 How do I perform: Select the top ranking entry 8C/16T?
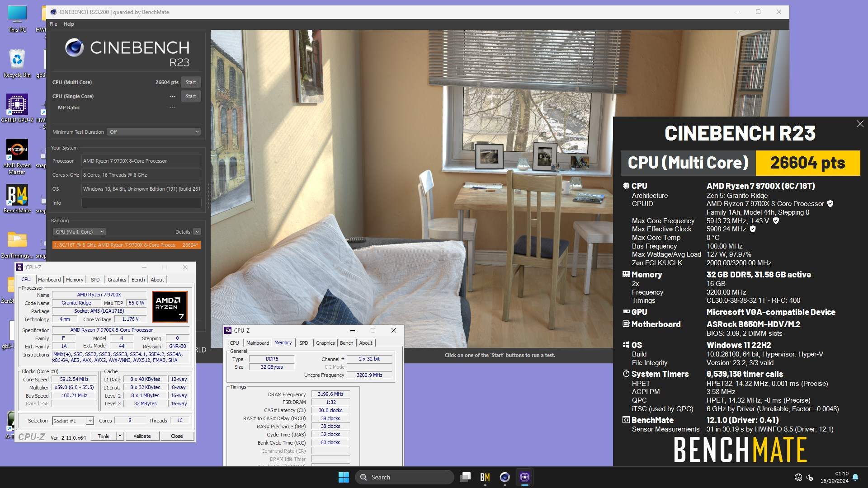tap(126, 245)
